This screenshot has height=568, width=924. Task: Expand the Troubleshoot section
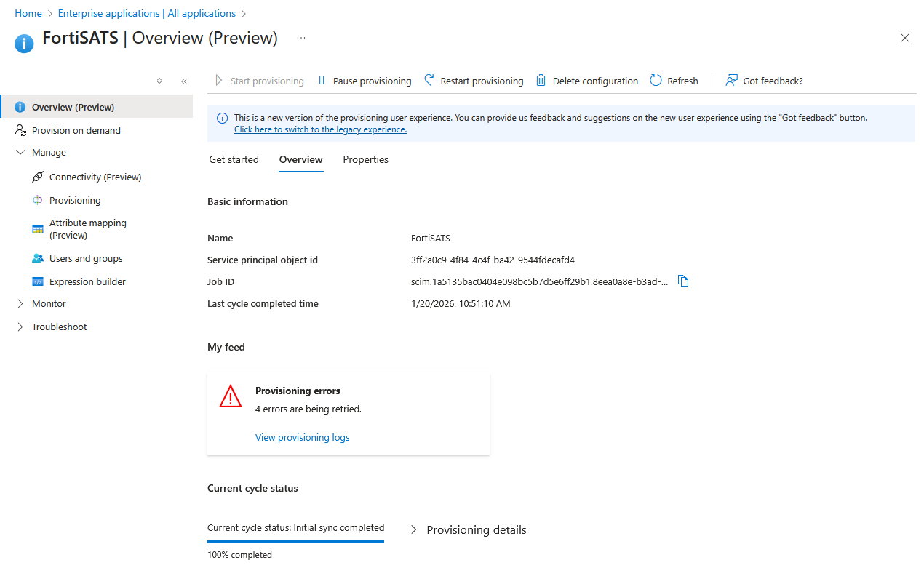(20, 327)
